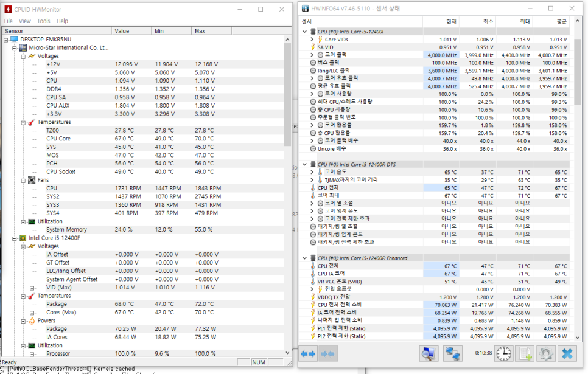Click the HWMonitor Max column header
The width and height of the screenshot is (588, 374).
click(211, 31)
